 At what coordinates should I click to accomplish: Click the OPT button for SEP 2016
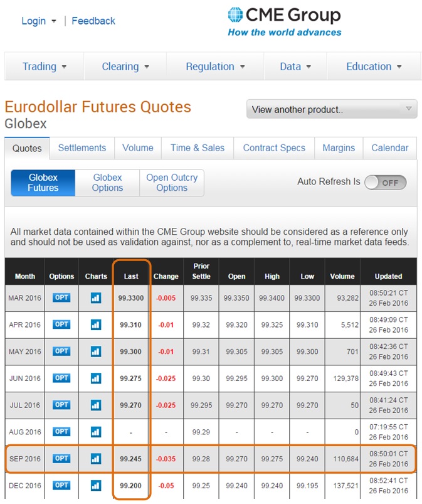tap(61, 458)
